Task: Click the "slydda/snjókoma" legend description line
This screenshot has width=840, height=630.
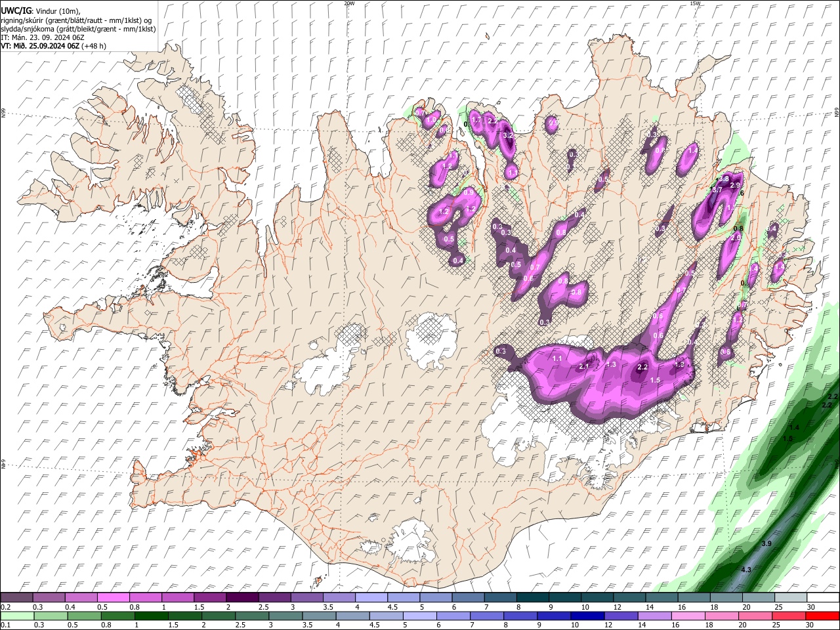Action: [x=78, y=29]
